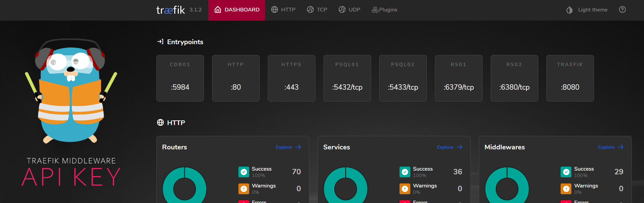The image size is (644, 203).
Task: Toggle the Light theme switch
Action: point(587,10)
